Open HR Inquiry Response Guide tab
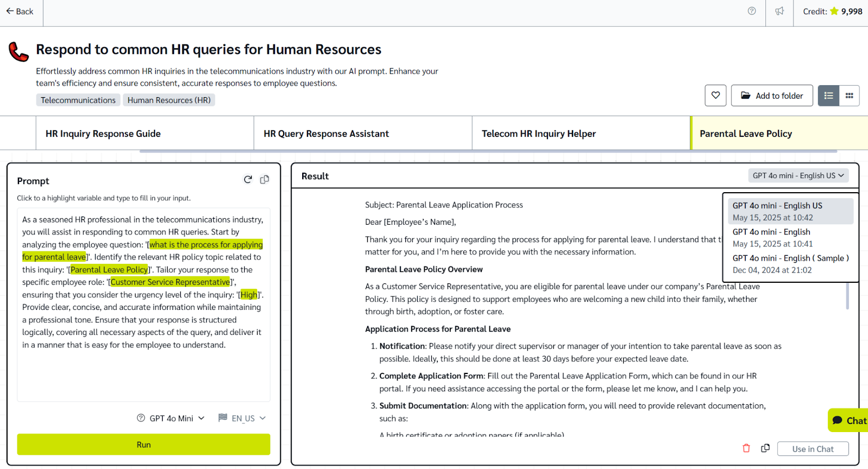Viewport: 868px width, 469px height. [145, 134]
